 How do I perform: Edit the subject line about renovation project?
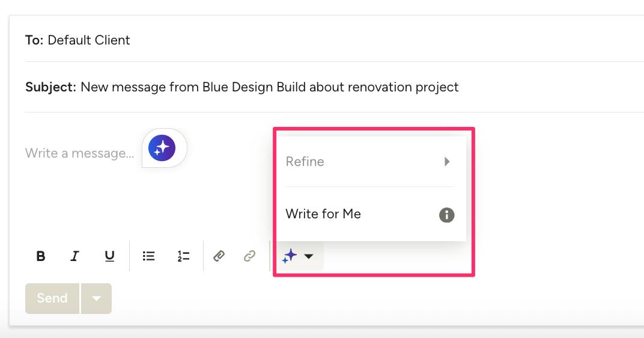269,87
